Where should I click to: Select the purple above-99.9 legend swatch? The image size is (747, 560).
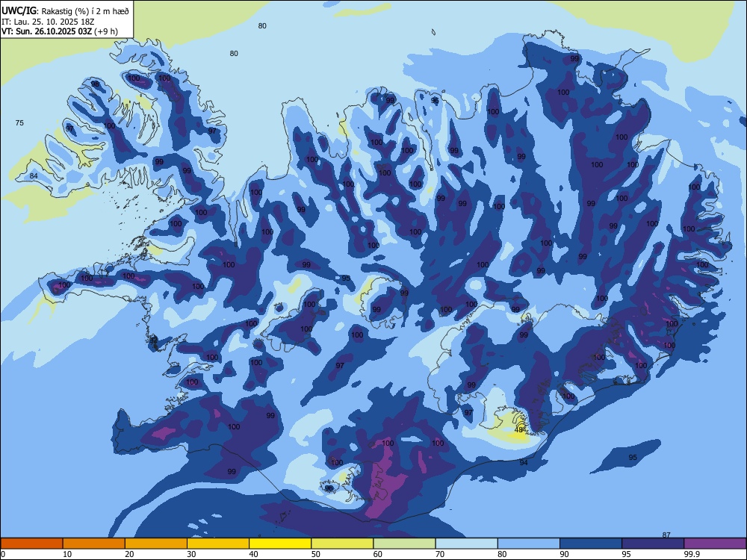(x=715, y=544)
